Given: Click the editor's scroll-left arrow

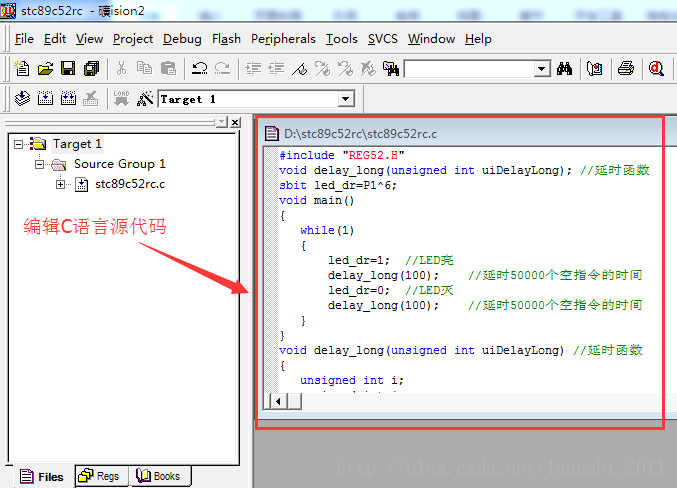Looking at the screenshot, I should [x=278, y=402].
